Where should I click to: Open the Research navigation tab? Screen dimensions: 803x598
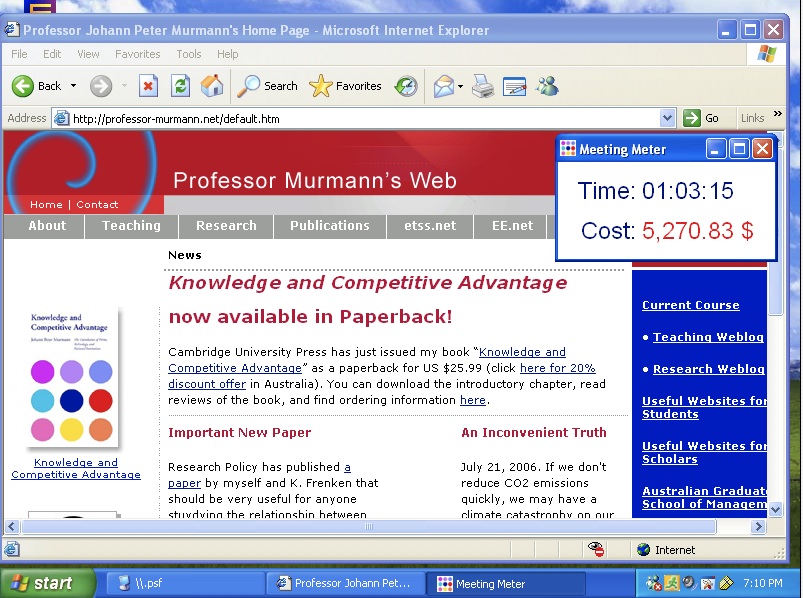(226, 226)
